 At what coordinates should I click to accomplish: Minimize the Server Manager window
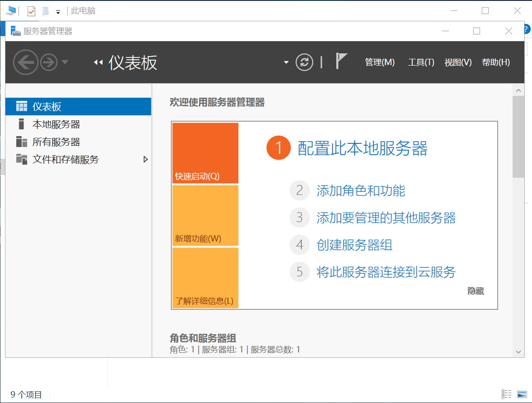coord(446,31)
